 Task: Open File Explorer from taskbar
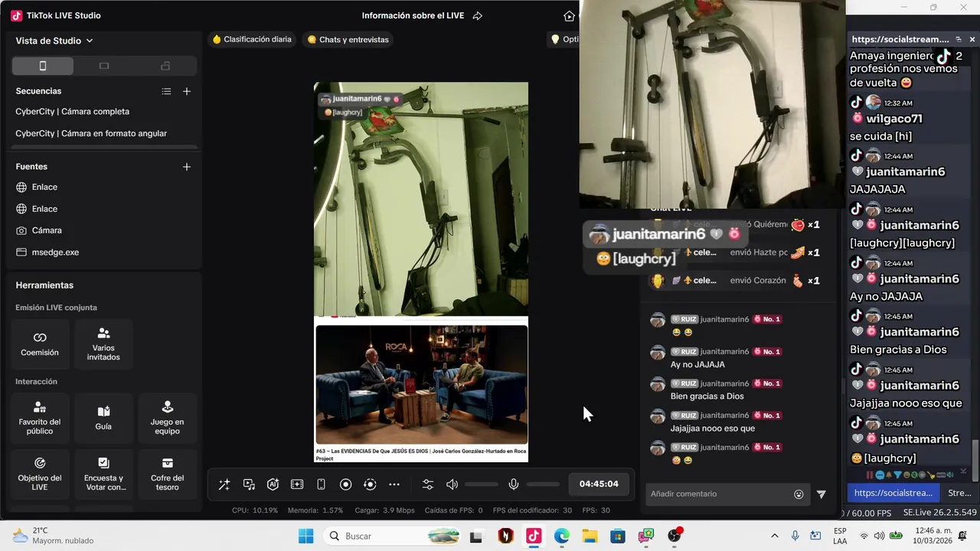pyautogui.click(x=590, y=536)
